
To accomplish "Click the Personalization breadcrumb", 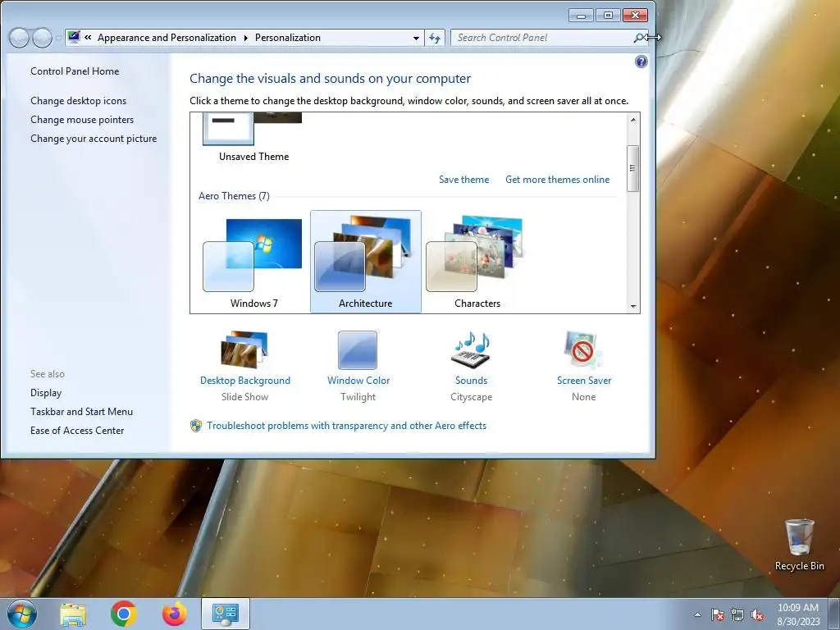I will [x=288, y=38].
